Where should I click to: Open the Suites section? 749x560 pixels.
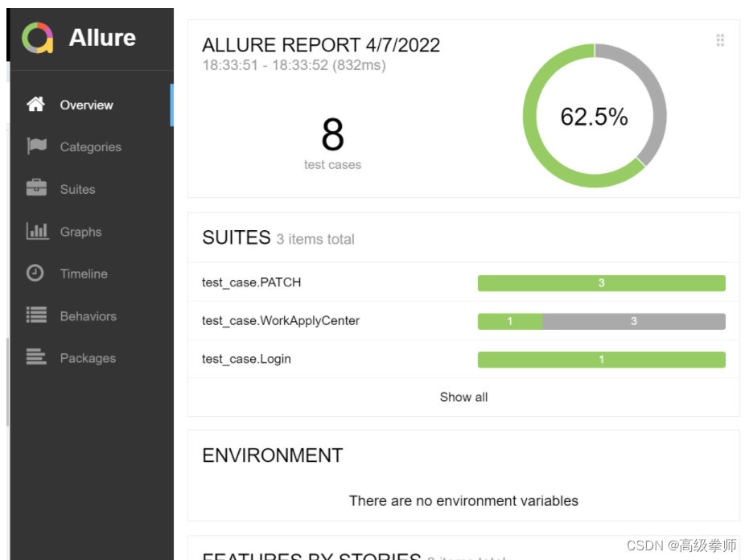[x=92, y=189]
